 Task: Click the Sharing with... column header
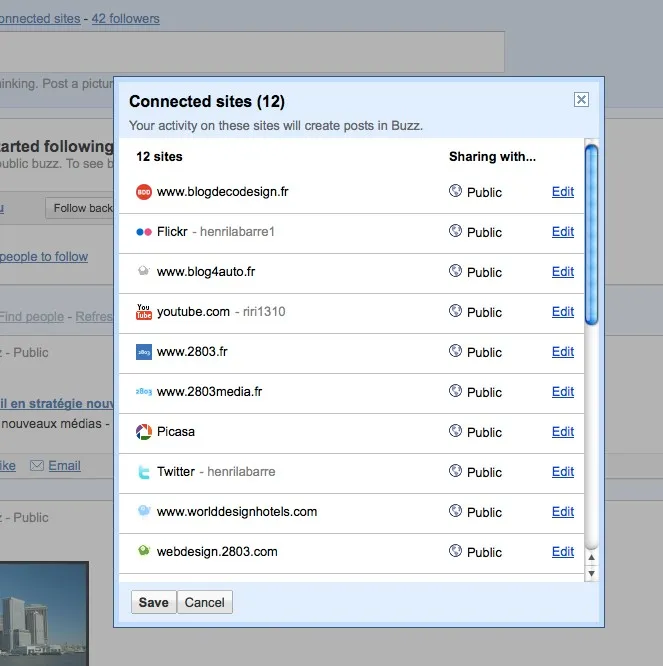coord(492,157)
